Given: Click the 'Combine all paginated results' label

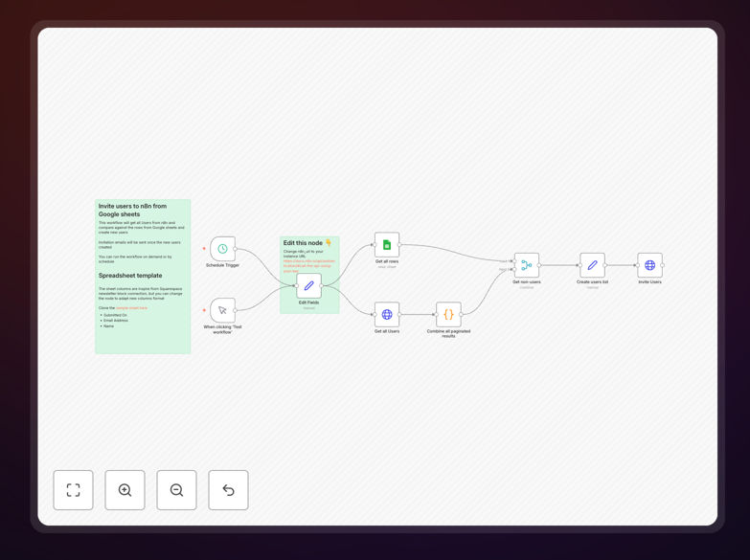Looking at the screenshot, I should pos(448,333).
